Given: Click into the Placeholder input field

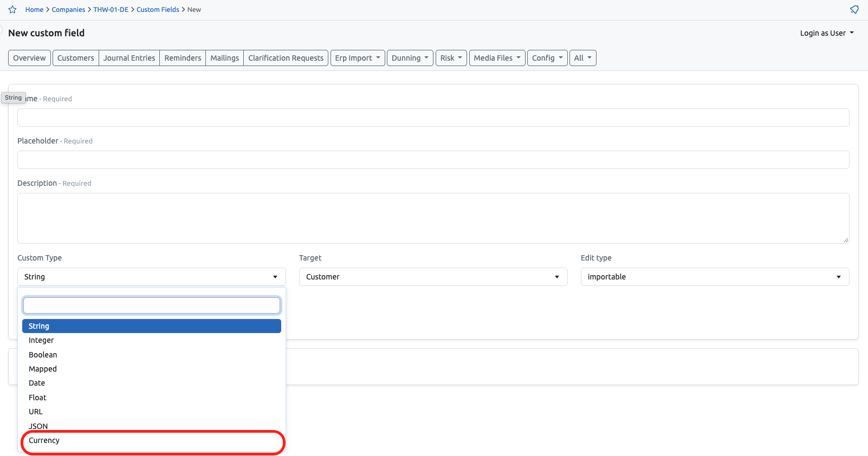Looking at the screenshot, I should [x=433, y=160].
